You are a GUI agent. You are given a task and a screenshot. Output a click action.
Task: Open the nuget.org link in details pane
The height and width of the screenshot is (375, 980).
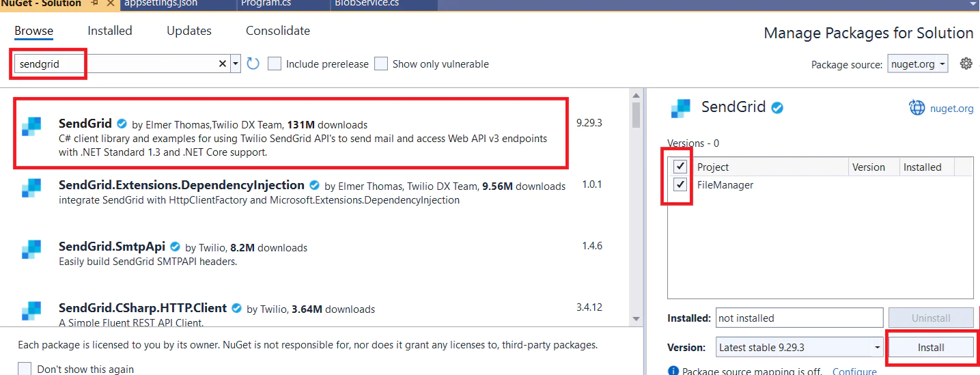[952, 108]
